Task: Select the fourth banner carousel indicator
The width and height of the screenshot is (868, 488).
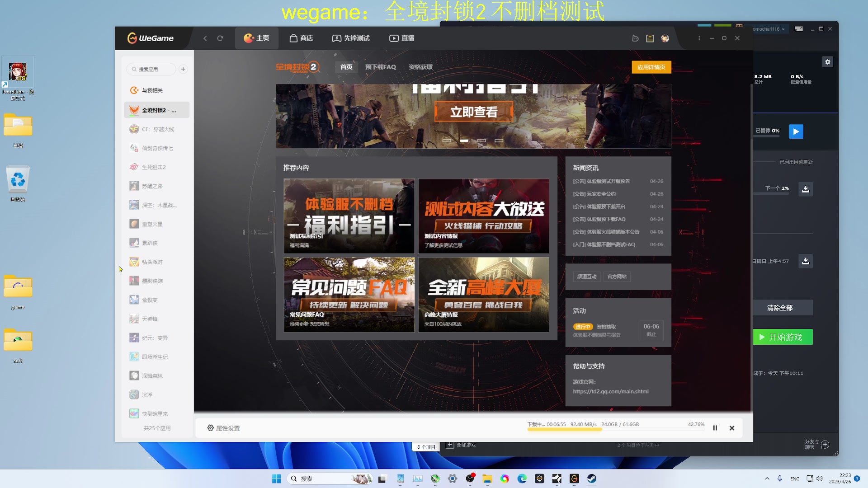Action: 499,141
